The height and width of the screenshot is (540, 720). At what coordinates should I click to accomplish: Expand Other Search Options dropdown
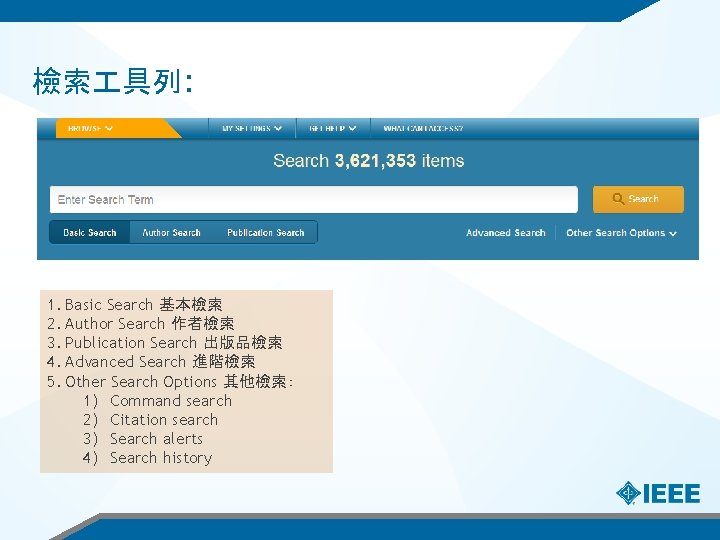(621, 233)
